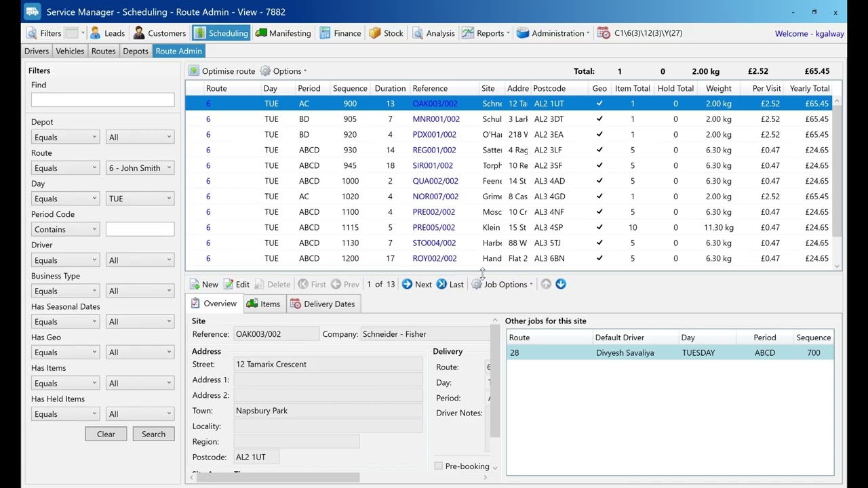Select the Divyesh Savaliya other-jobs row
The height and width of the screenshot is (488, 868).
pos(670,353)
